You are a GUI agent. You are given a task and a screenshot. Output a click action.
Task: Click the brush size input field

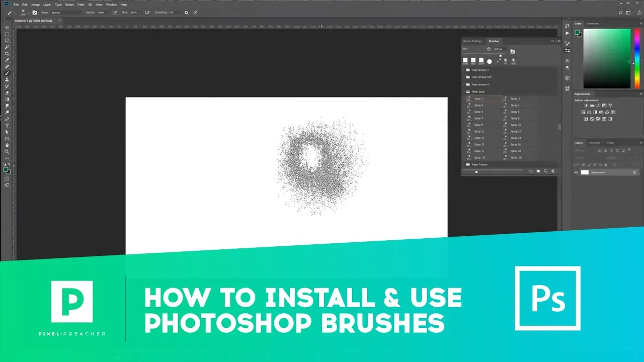499,49
